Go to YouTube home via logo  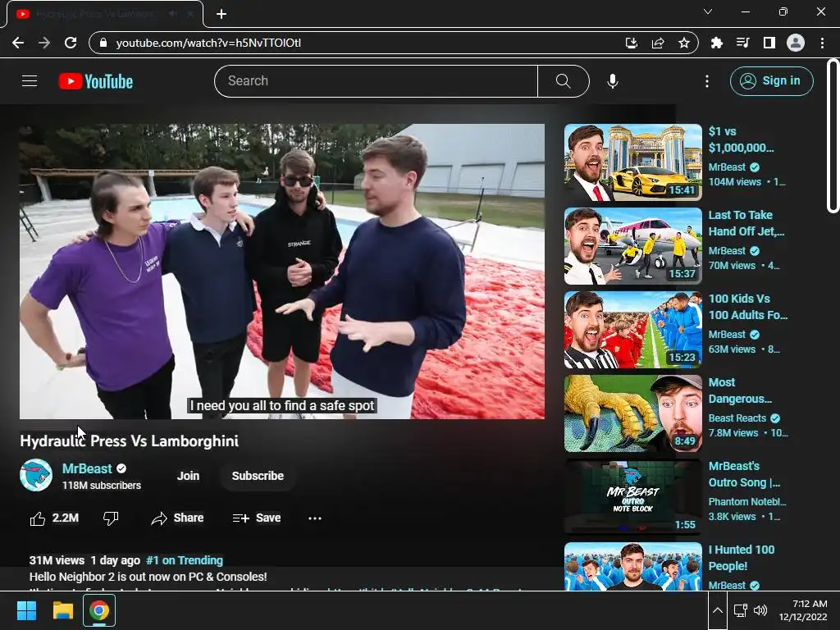[x=96, y=81]
